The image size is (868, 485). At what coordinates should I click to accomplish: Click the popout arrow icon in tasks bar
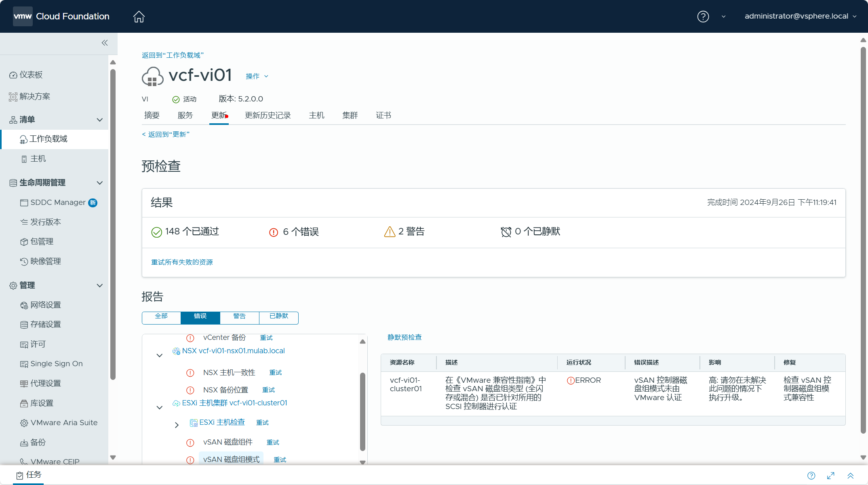pos(831,476)
